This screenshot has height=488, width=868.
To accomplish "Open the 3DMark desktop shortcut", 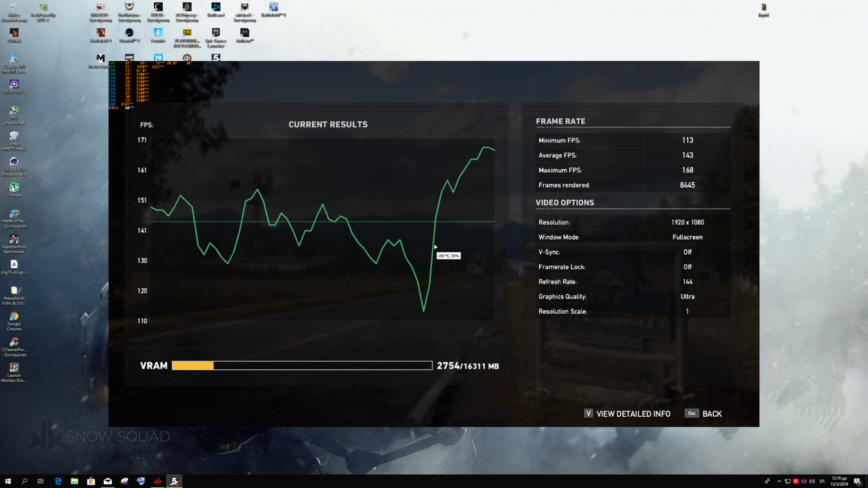I will (14, 35).
